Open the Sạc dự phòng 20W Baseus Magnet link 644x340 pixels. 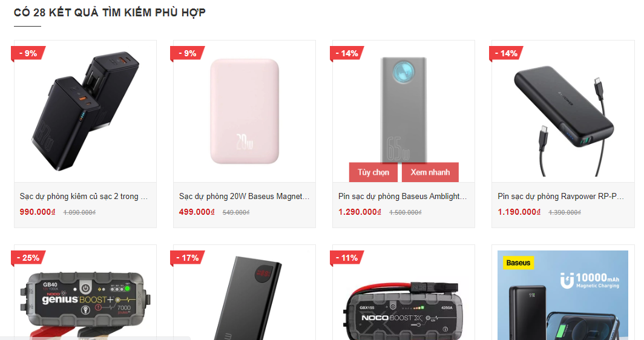(245, 196)
